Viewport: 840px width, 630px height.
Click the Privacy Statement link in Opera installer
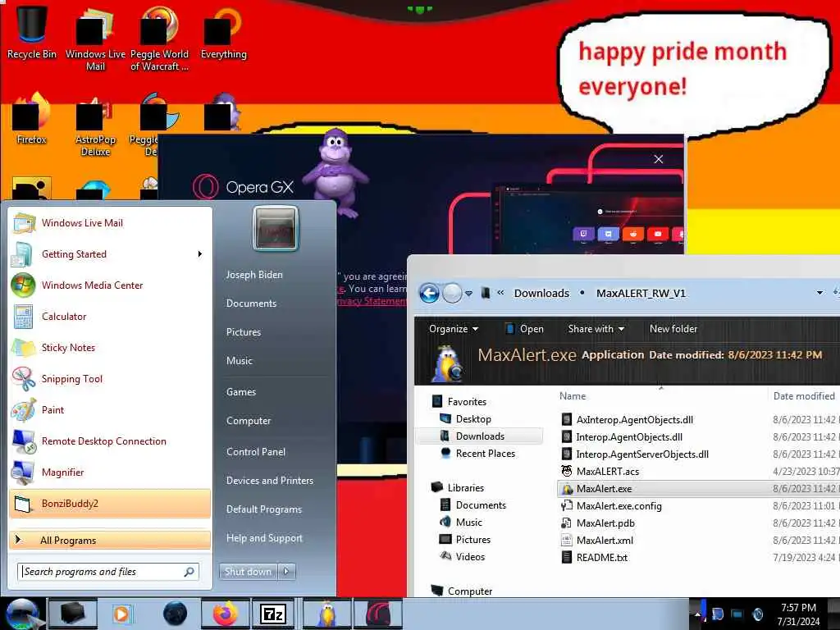click(372, 301)
